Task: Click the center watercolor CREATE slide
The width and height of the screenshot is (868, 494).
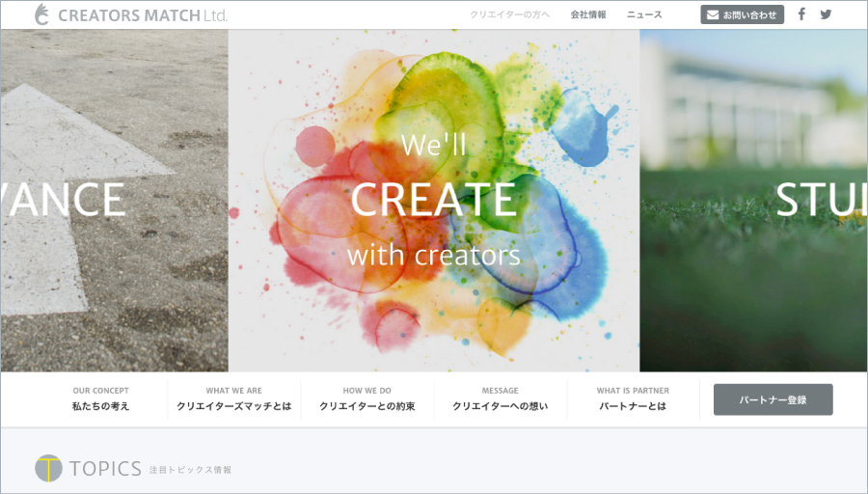Action: click(433, 200)
